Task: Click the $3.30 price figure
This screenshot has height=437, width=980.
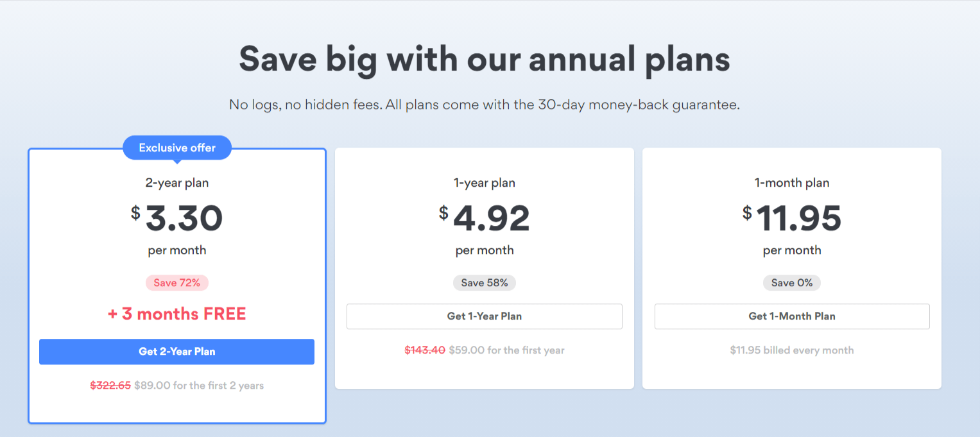Action: pos(177,218)
